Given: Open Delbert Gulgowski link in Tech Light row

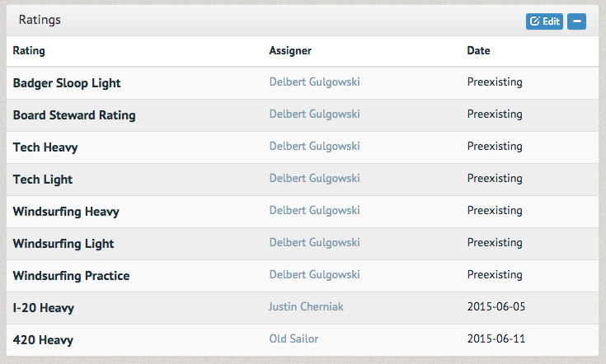Looking at the screenshot, I should coord(315,178).
